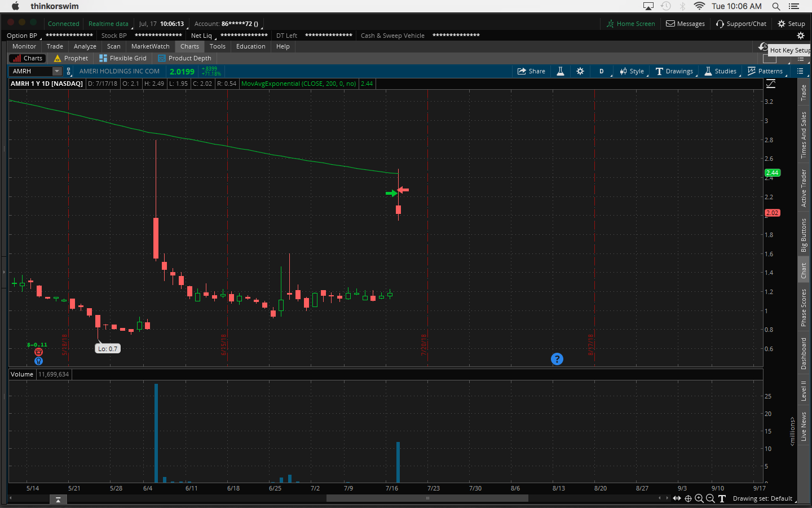Open the Studies flask menu

[720, 71]
